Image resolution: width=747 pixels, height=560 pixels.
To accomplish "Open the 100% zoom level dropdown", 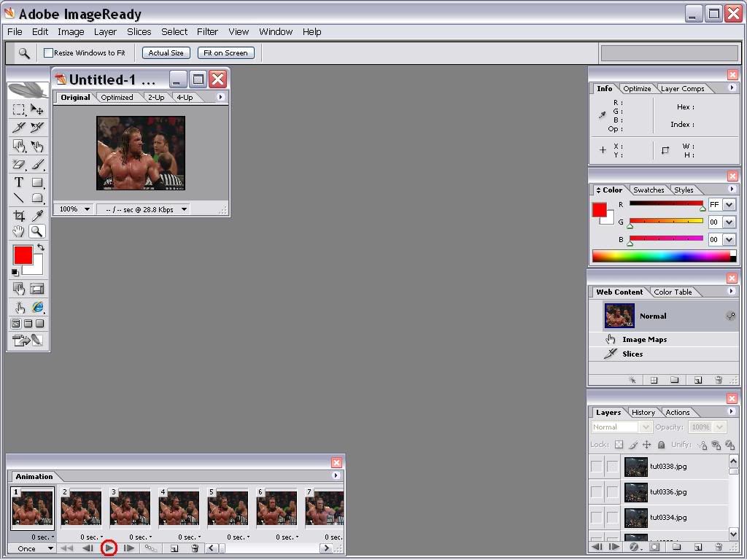I will 74,209.
